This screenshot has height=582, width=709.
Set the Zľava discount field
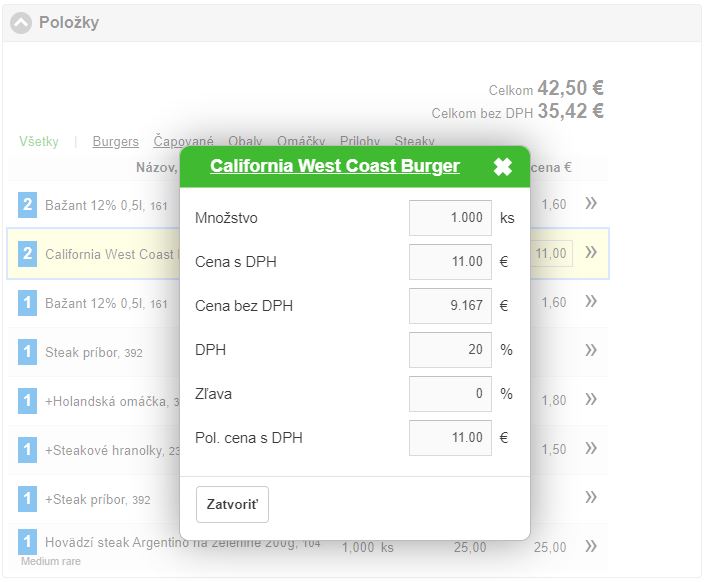click(450, 394)
